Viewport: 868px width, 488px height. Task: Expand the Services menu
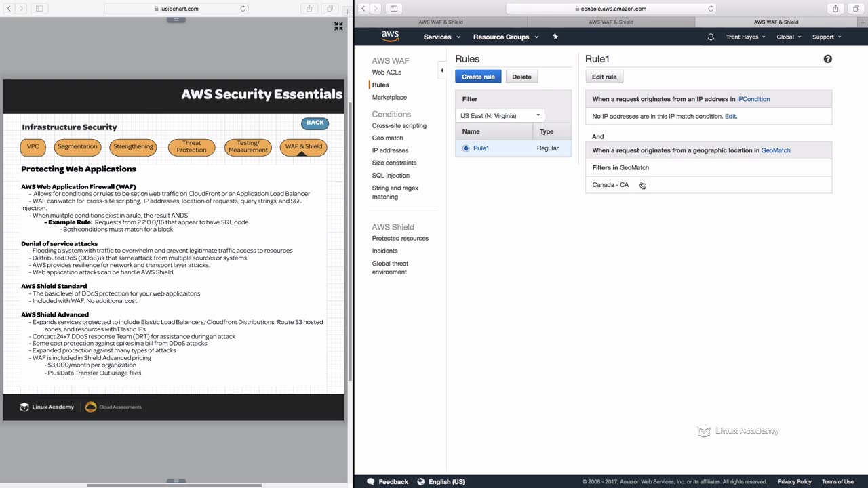442,37
